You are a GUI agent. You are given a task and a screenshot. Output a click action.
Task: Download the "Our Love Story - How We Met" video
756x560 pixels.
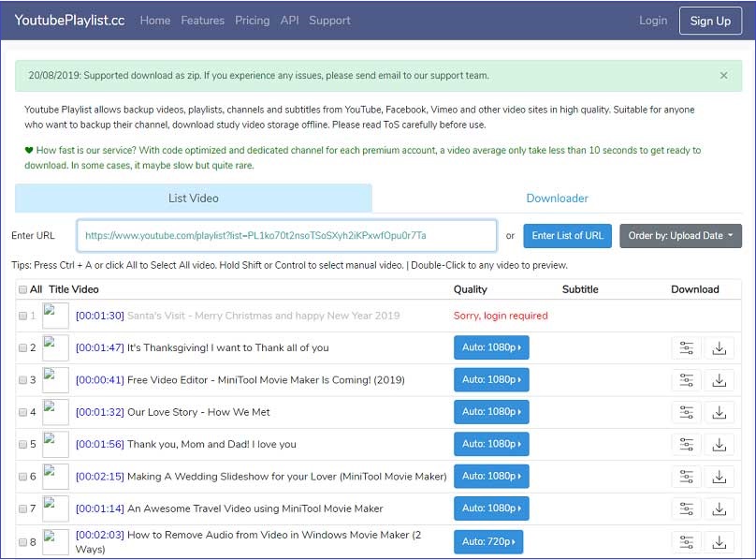720,412
